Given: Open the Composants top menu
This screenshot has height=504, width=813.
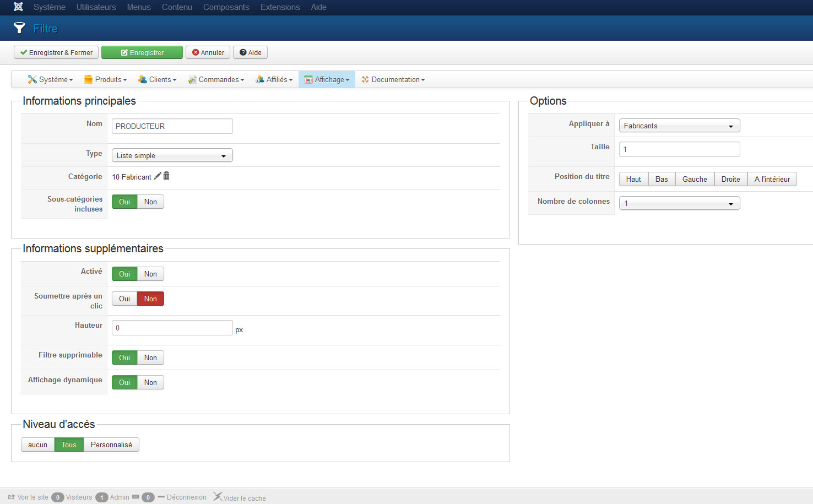Looking at the screenshot, I should [x=226, y=7].
